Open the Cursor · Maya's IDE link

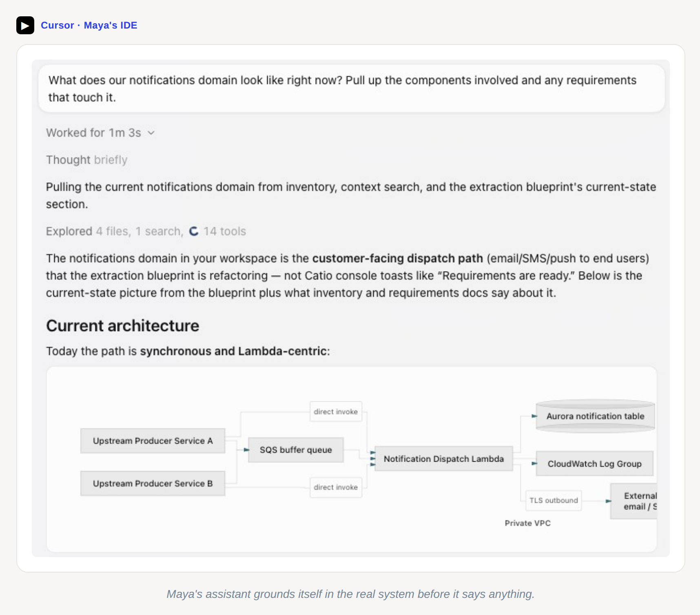point(89,25)
